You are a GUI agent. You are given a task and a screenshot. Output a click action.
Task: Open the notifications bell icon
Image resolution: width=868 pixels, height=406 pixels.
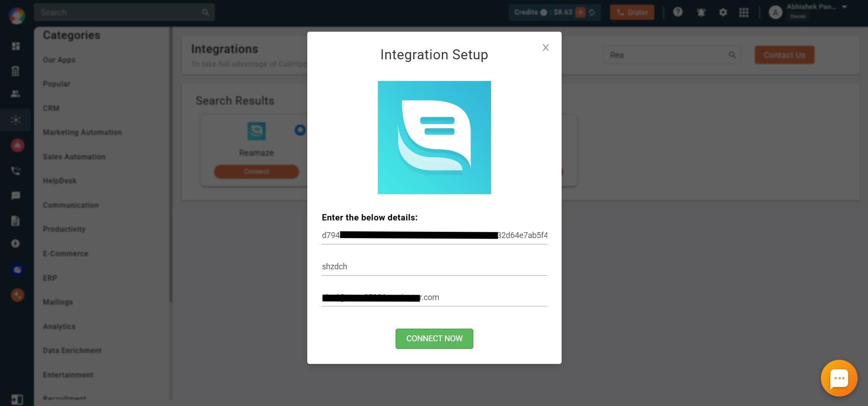(x=701, y=12)
